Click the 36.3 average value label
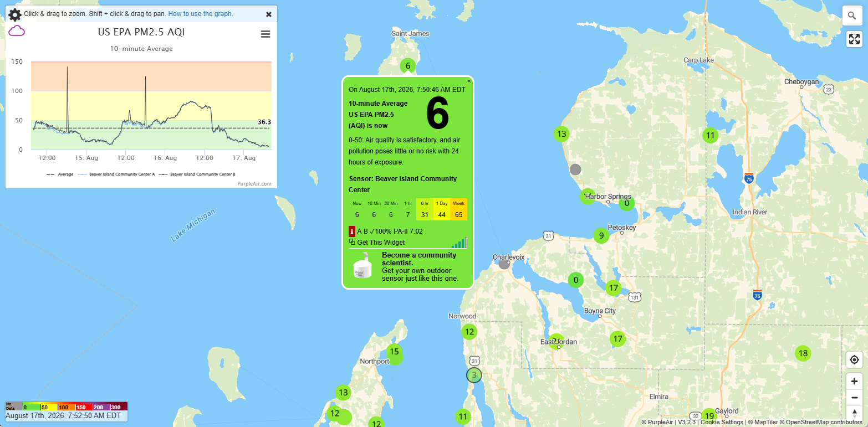The height and width of the screenshot is (427, 868). (x=264, y=122)
